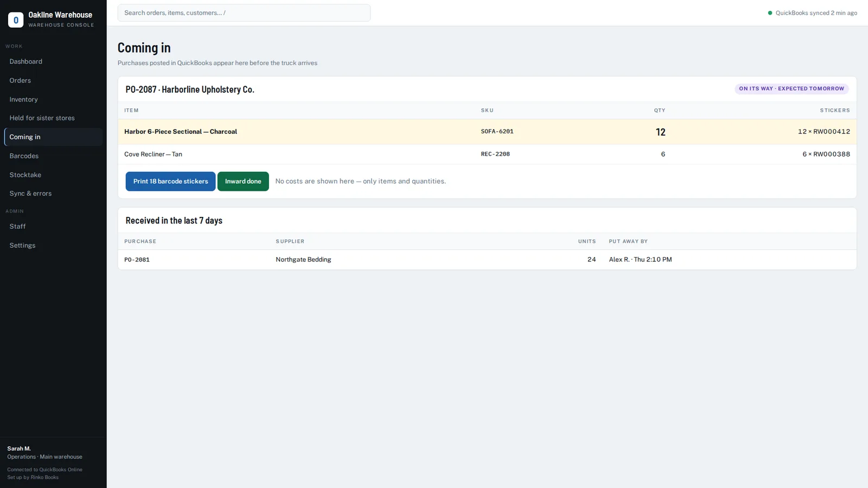The height and width of the screenshot is (488, 868).
Task: Click SKU REC-2208
Action: click(x=495, y=155)
